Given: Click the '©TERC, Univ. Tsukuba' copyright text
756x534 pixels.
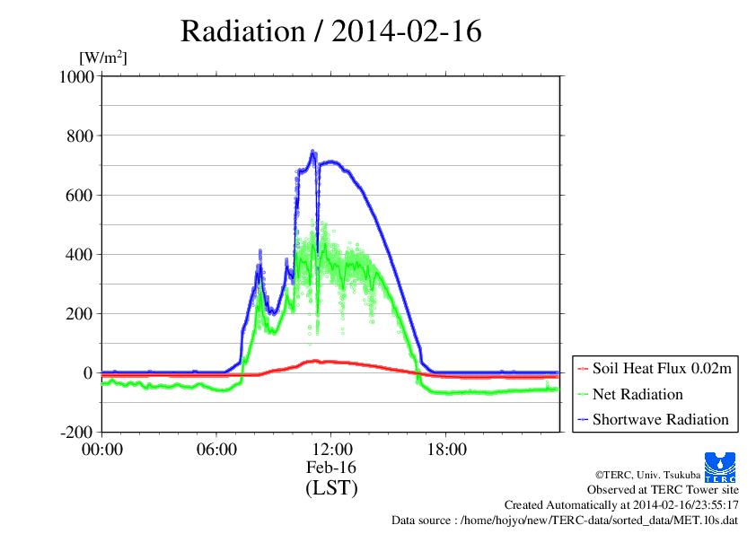Looking at the screenshot, I should click(648, 475).
